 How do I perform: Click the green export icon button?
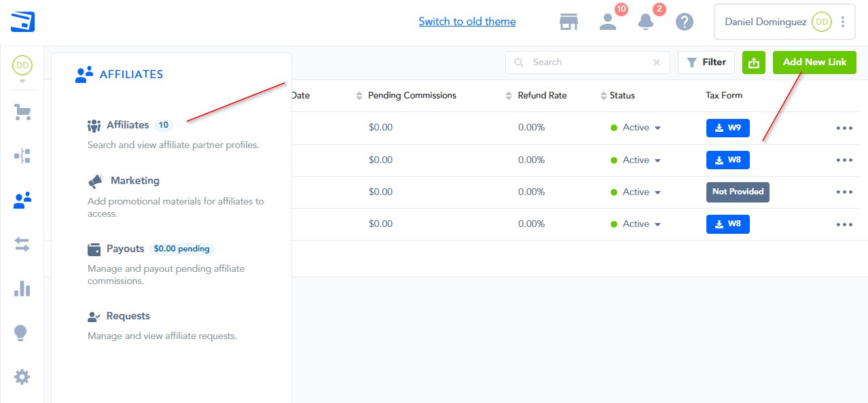(x=753, y=63)
